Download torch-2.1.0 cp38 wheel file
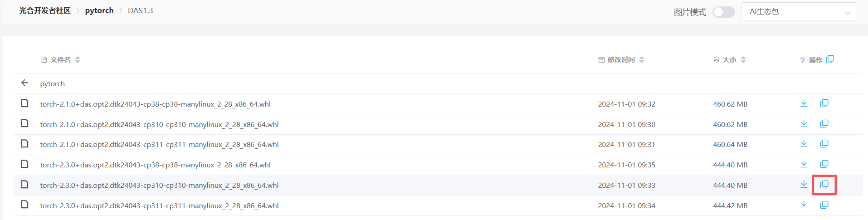The height and width of the screenshot is (220, 868). [804, 103]
